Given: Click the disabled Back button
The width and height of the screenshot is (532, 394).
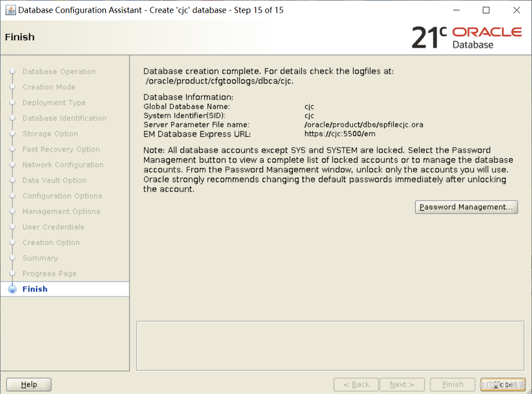Looking at the screenshot, I should [356, 384].
